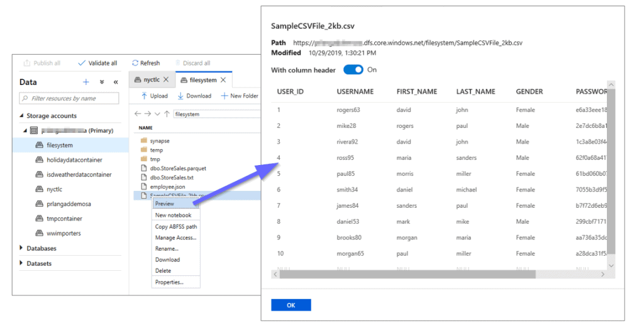Screen dimensions: 644x330
Task: Expand the Datasets section
Action: (22, 263)
